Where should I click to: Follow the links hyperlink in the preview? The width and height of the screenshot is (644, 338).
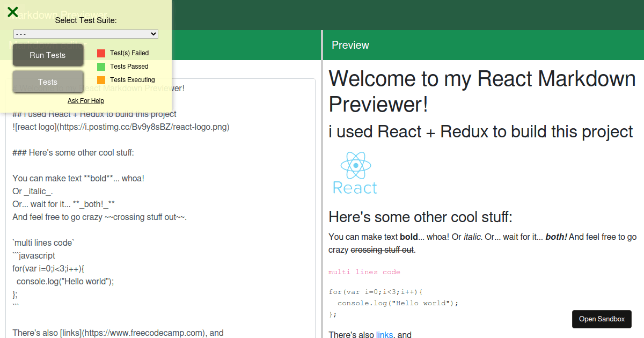(384, 334)
